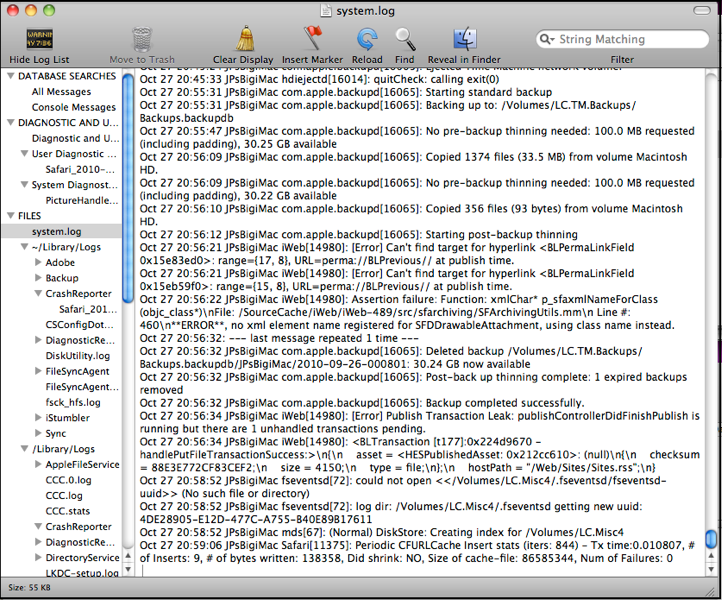
Task: Click the Hide Log List icon
Action: tap(39, 39)
